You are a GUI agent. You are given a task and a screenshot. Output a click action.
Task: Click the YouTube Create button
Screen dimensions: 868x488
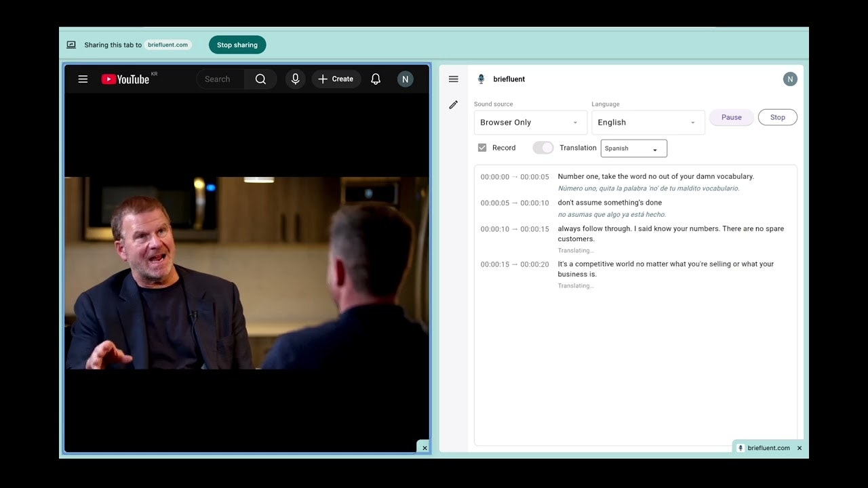point(336,79)
